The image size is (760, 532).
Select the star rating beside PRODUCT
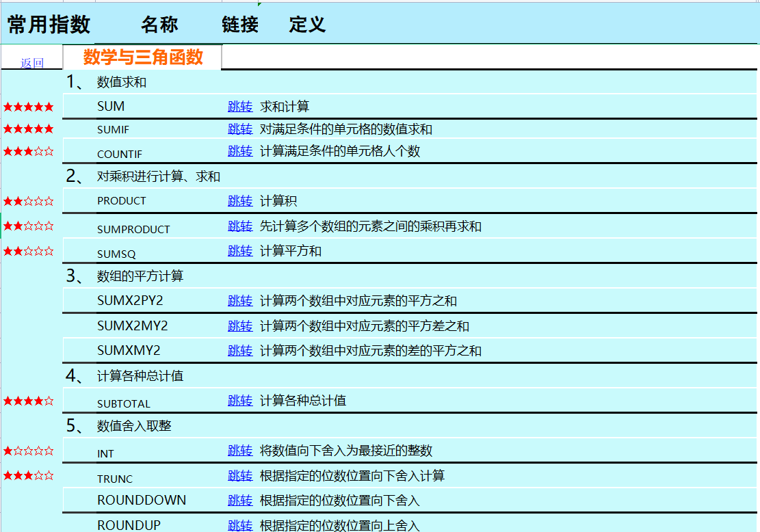pyautogui.click(x=29, y=201)
